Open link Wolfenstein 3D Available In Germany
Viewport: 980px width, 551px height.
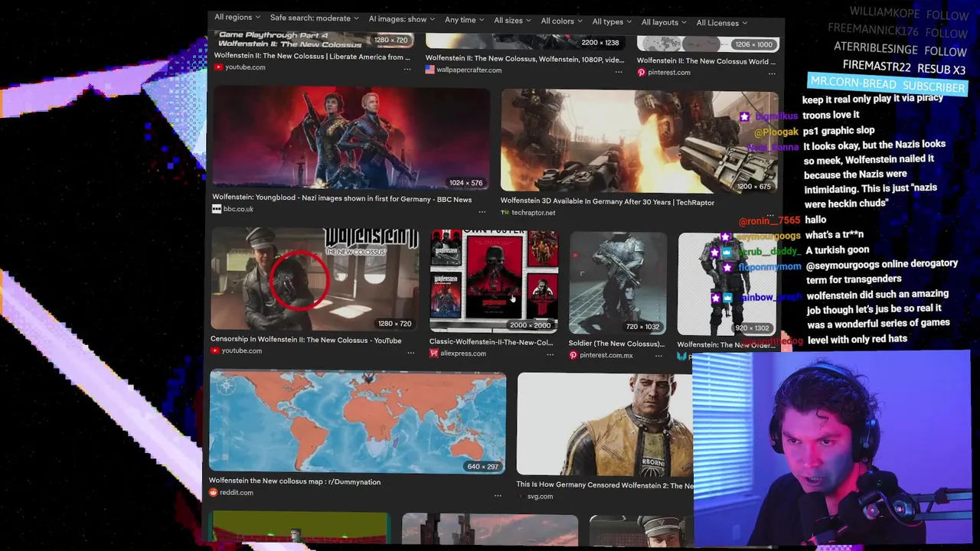tap(607, 202)
